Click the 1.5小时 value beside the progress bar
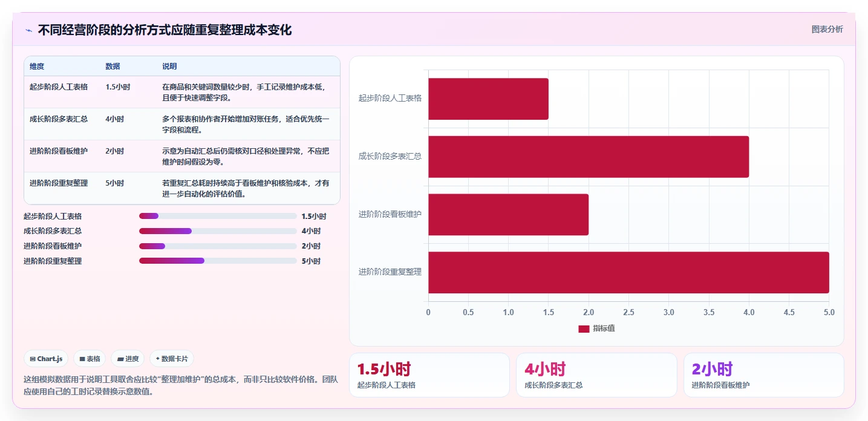This screenshot has width=868, height=421. tap(314, 217)
